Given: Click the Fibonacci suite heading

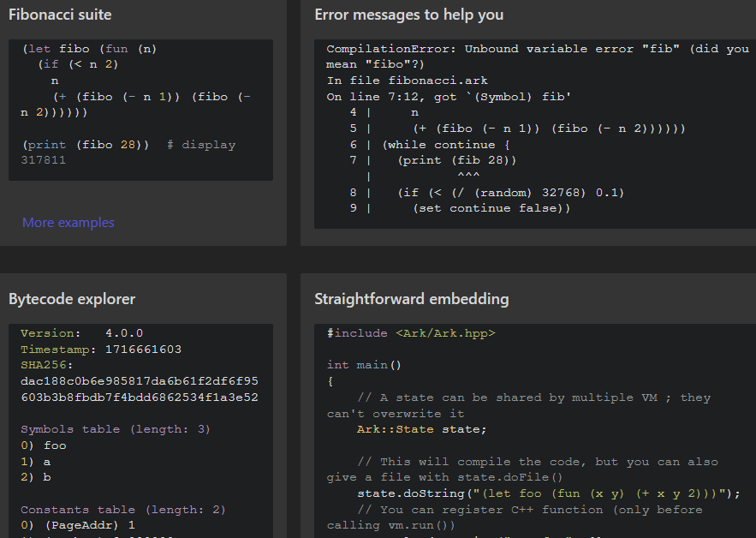Looking at the screenshot, I should (60, 15).
